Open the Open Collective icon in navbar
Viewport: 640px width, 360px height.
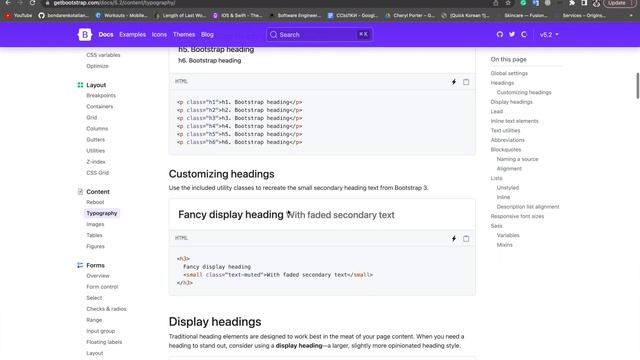(x=524, y=35)
